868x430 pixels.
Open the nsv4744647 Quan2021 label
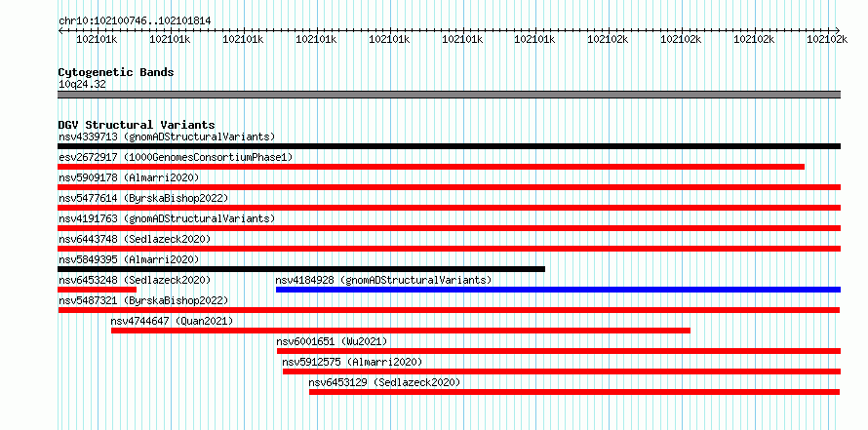[x=172, y=321]
